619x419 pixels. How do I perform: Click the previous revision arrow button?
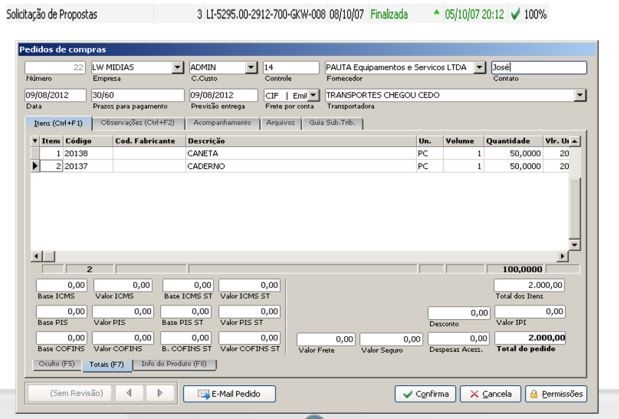[x=130, y=394]
